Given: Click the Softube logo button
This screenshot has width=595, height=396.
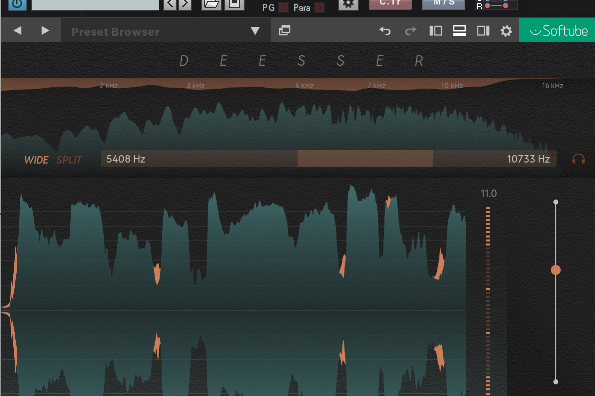Looking at the screenshot, I should [557, 30].
